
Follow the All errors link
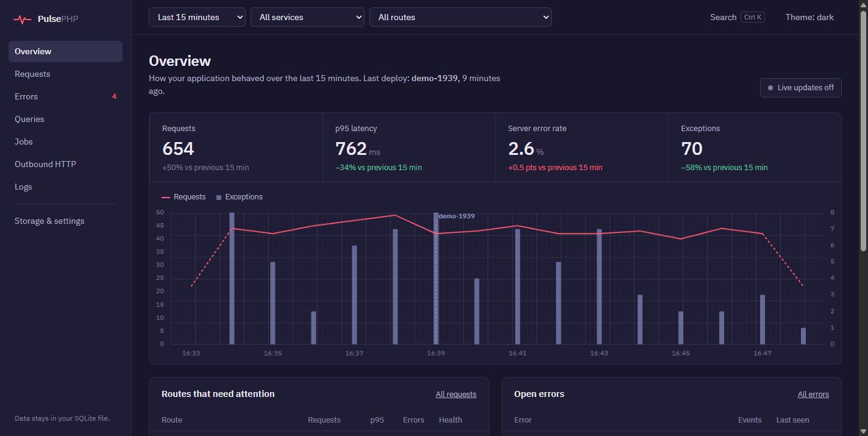point(813,395)
